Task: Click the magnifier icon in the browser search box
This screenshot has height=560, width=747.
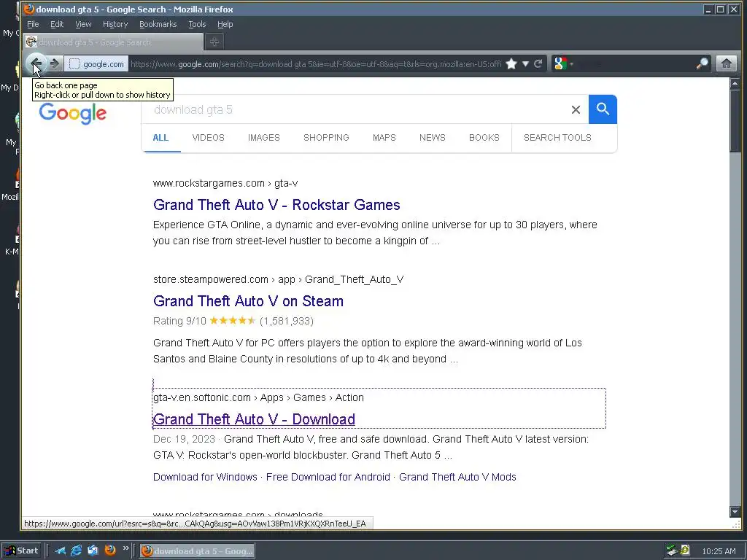Action: 703,64
